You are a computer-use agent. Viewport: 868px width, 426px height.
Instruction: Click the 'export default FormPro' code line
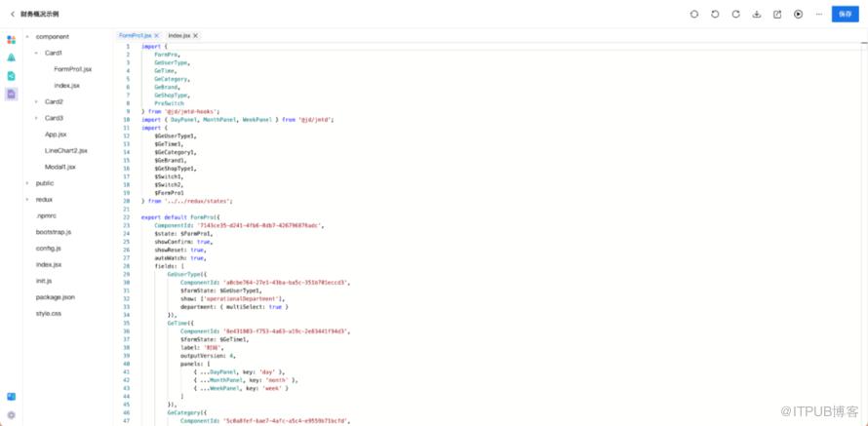(180, 217)
